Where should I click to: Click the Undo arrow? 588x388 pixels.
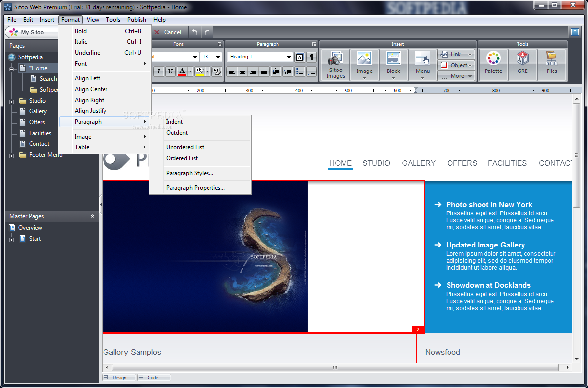[194, 32]
